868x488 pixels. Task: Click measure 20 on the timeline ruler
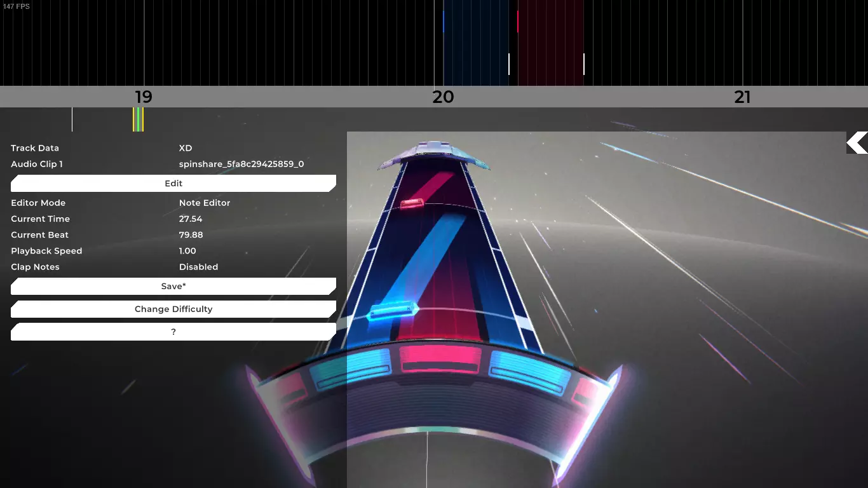click(x=443, y=97)
